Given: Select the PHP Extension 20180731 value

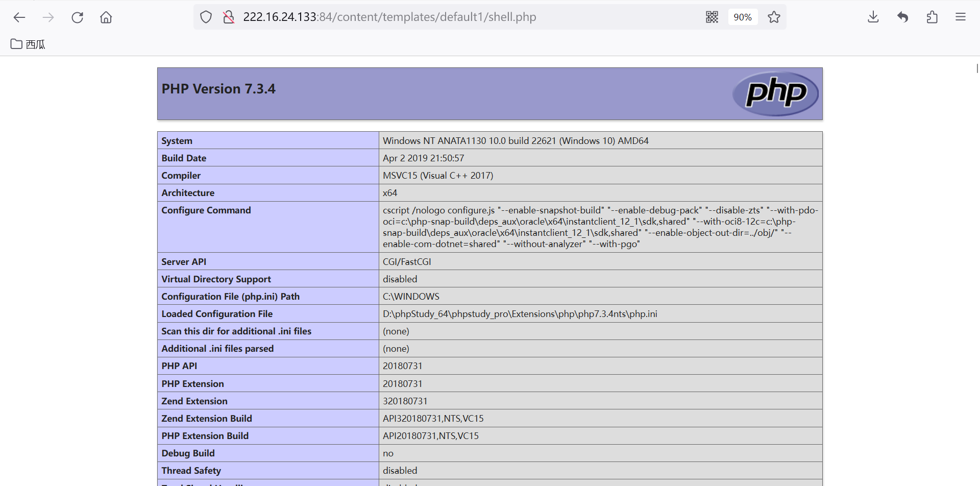Looking at the screenshot, I should (x=403, y=384).
